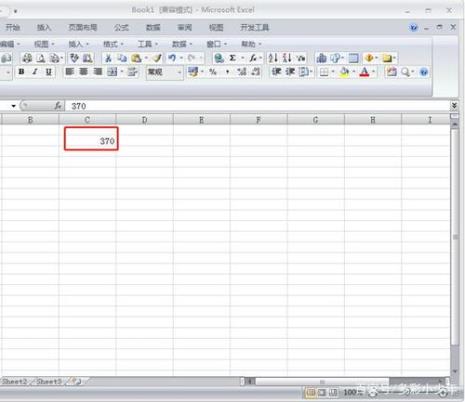Open the Sheet3 worksheet tab

click(x=49, y=381)
